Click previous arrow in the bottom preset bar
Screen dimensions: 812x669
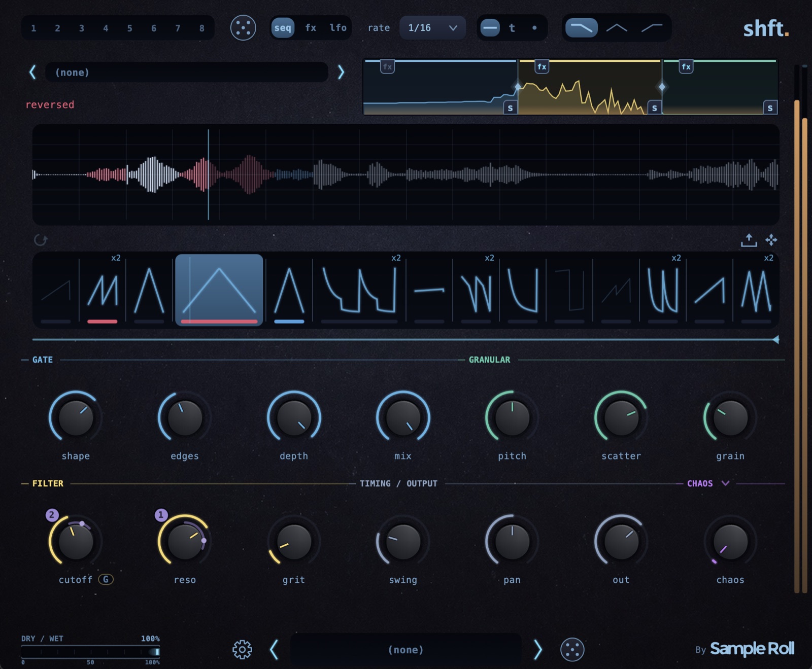pos(274,650)
